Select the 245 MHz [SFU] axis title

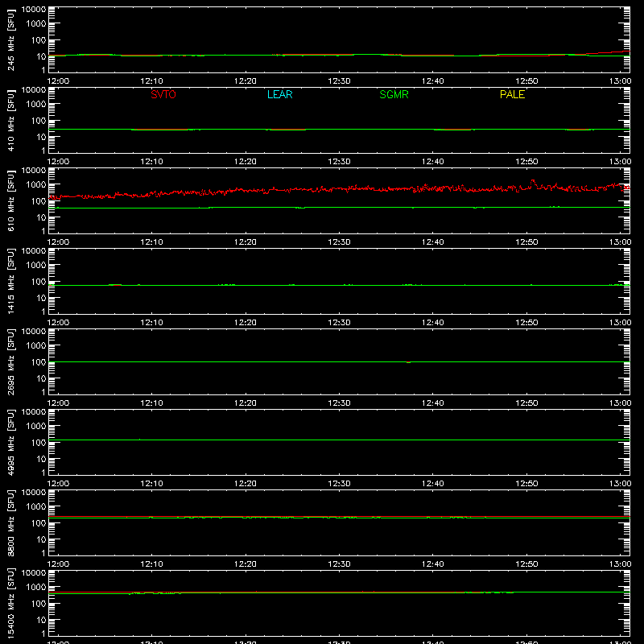click(x=10, y=39)
